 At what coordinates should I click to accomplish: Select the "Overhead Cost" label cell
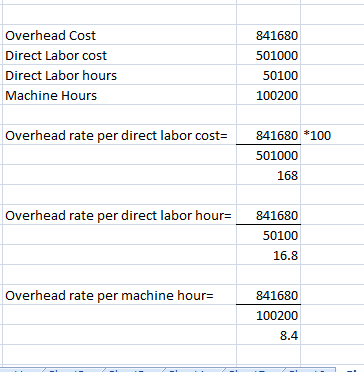[119, 35]
